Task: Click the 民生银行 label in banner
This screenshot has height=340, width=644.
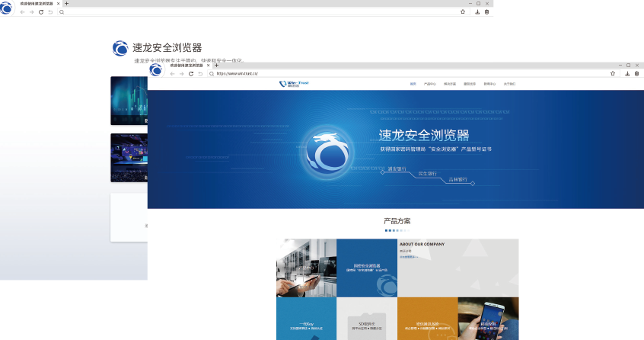Action: point(427,174)
